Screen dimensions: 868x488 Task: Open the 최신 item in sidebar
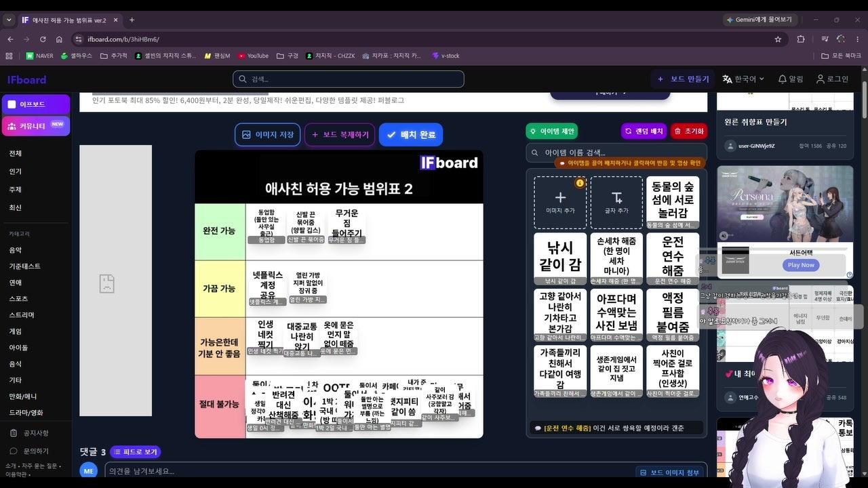click(x=16, y=207)
